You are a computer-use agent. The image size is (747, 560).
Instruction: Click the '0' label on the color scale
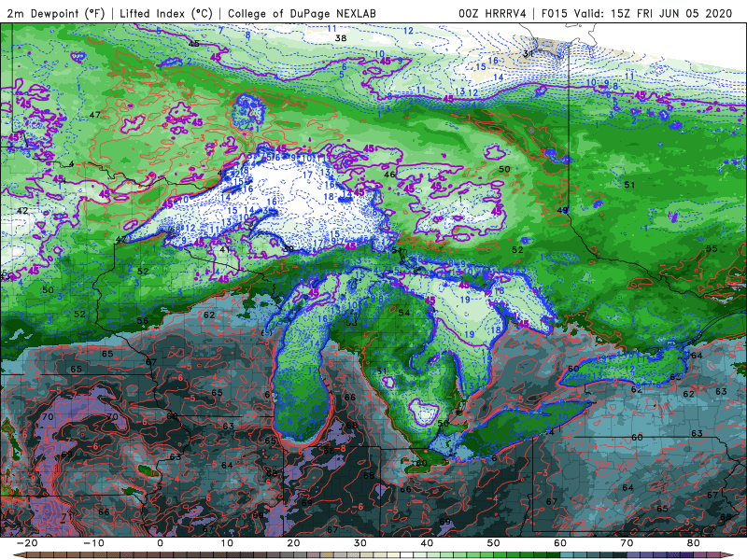(160, 543)
